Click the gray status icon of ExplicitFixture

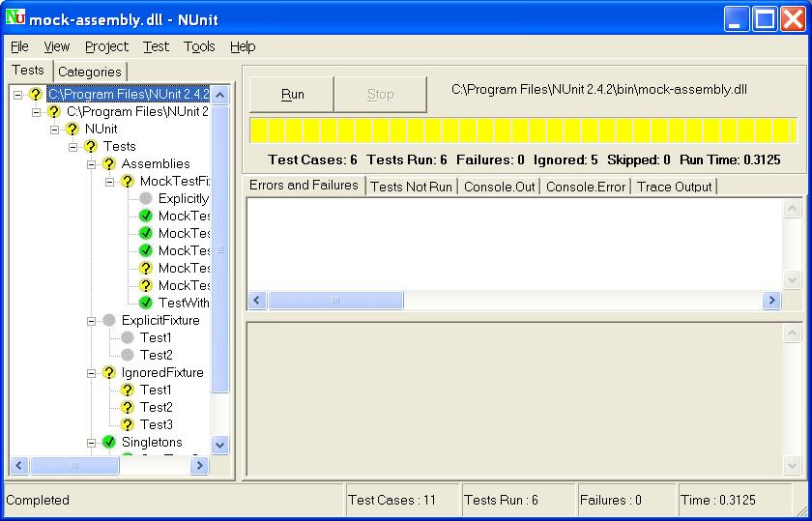[x=108, y=320]
